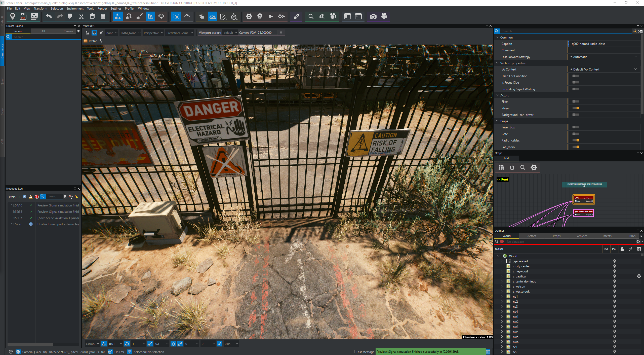The width and height of the screenshot is (644, 355).
Task: Switch to the Vehicles outliner tab
Action: tap(582, 236)
